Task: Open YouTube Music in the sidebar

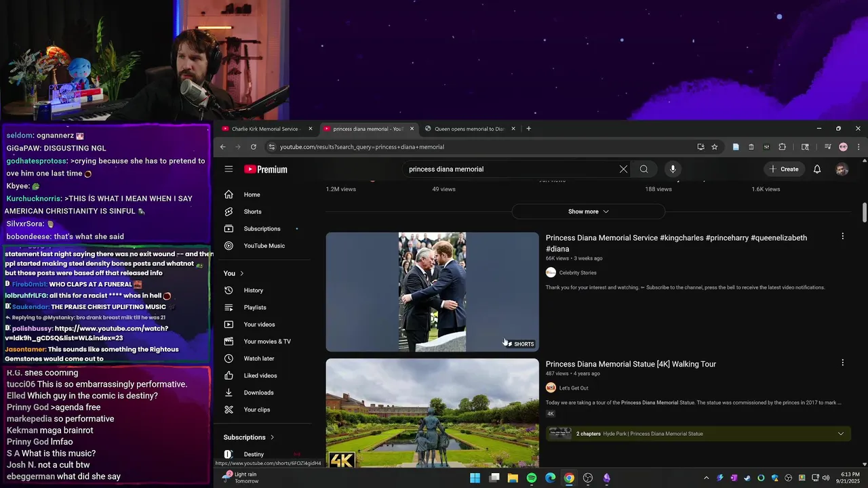Action: (x=264, y=245)
